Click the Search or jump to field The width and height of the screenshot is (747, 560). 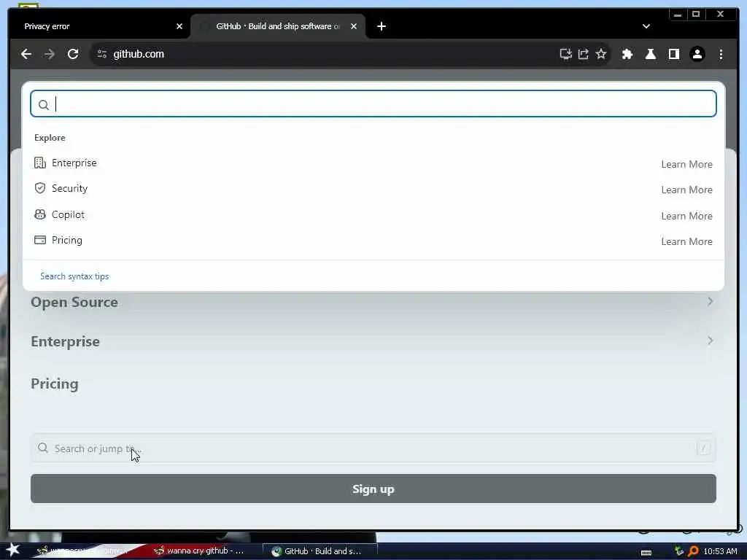[373, 448]
